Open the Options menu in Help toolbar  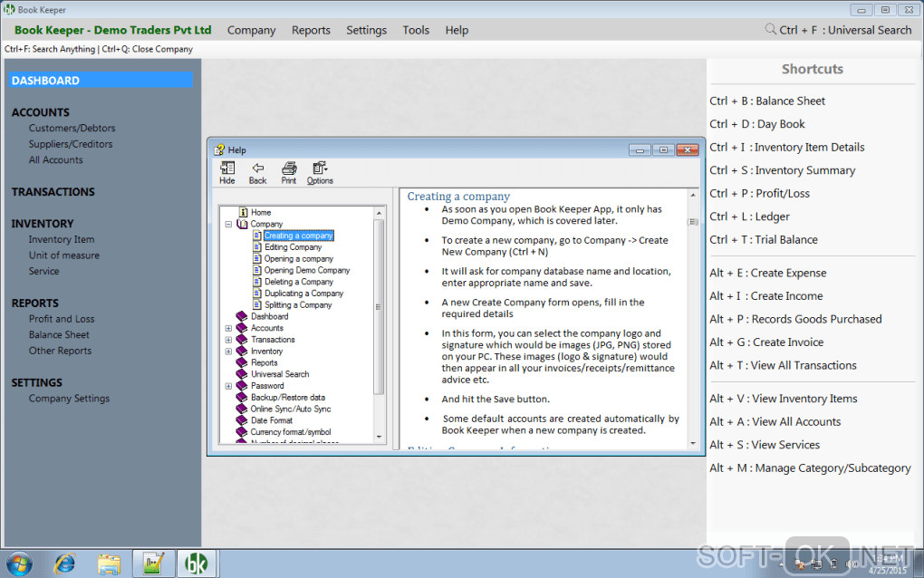(x=320, y=173)
